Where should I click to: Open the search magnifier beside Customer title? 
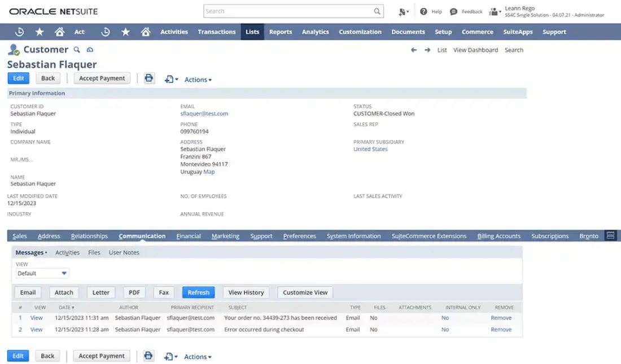pyautogui.click(x=76, y=50)
